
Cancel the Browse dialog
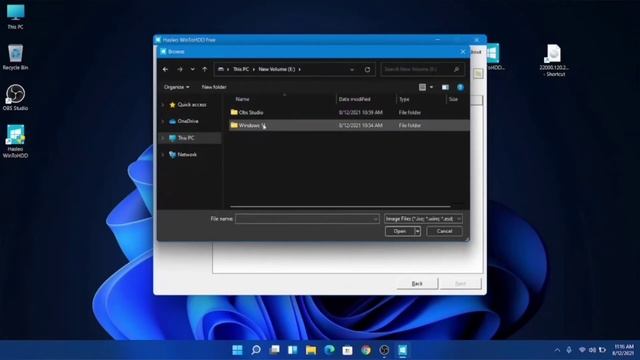tap(444, 231)
